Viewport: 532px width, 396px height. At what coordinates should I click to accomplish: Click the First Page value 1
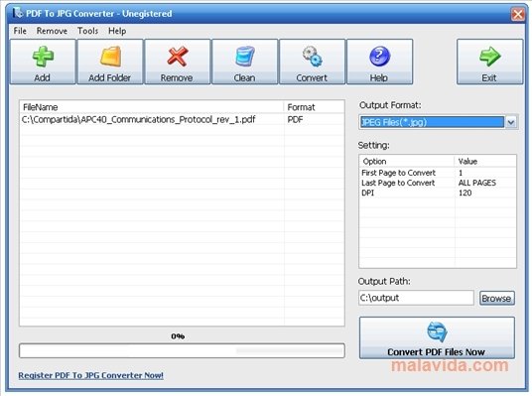(461, 173)
